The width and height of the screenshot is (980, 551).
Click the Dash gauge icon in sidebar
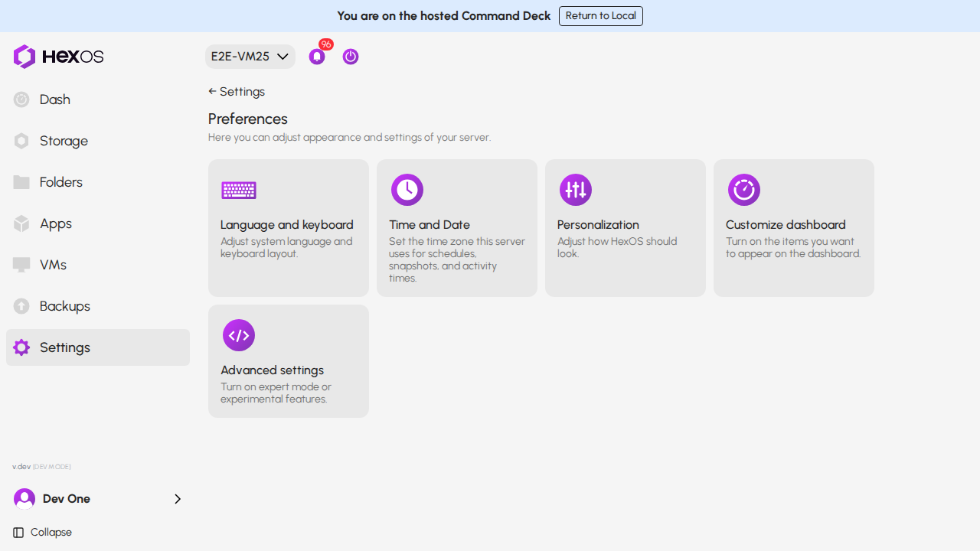click(21, 99)
